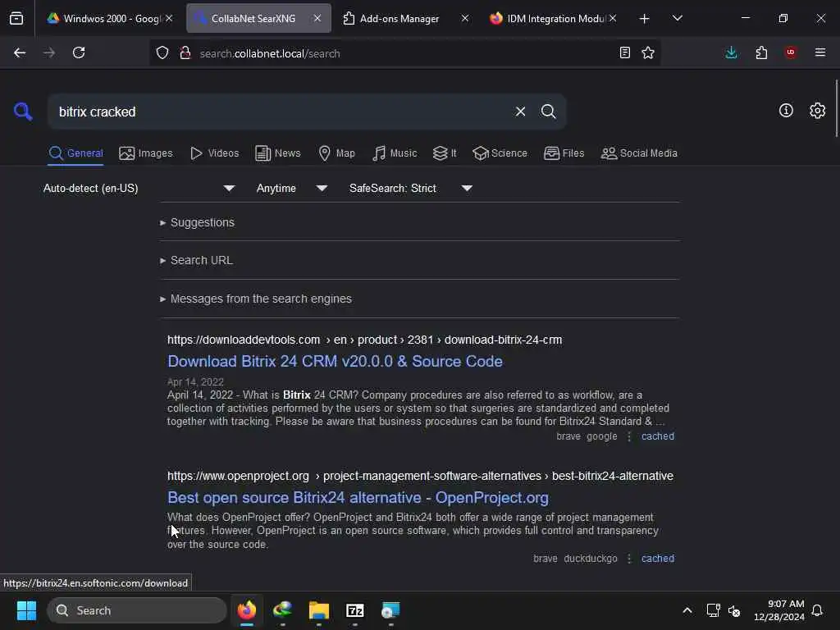Image resolution: width=840 pixels, height=630 pixels.
Task: Select the Videos search category
Action: click(214, 153)
